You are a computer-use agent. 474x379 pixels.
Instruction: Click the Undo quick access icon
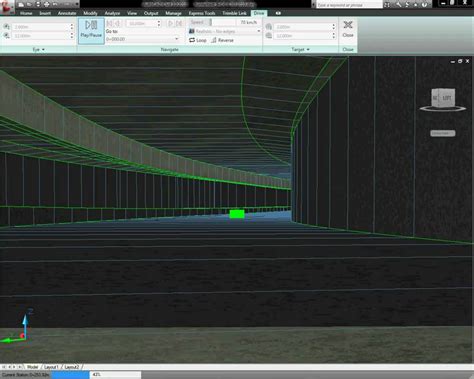55,4
